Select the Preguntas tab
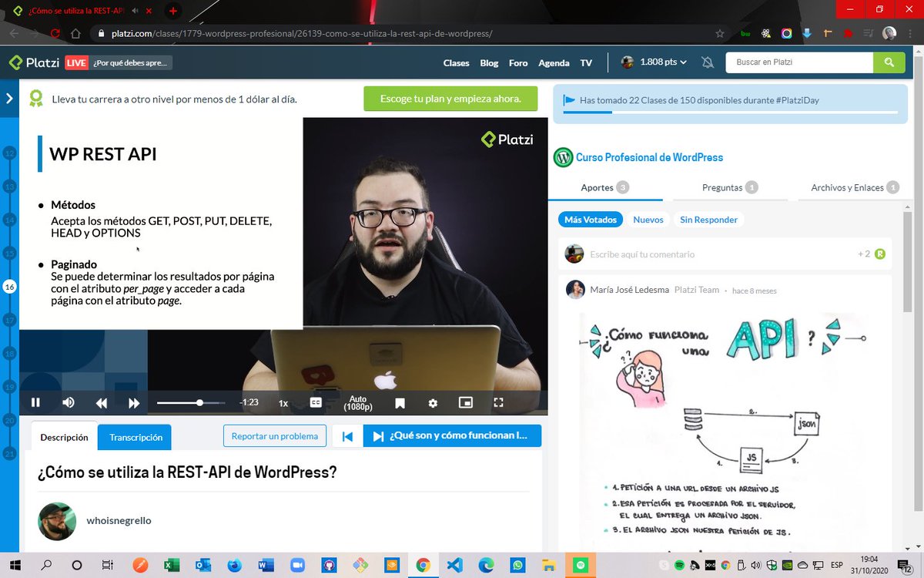 click(730, 187)
